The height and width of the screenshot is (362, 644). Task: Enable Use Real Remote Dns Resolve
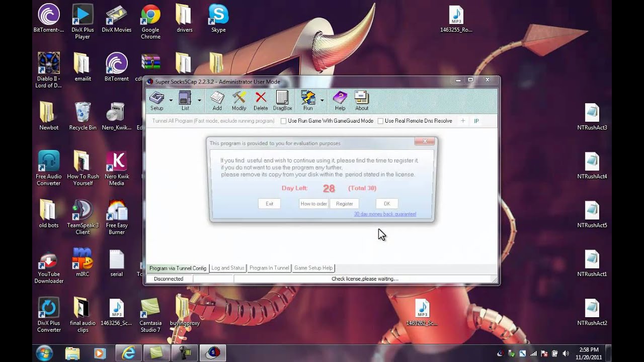point(415,121)
